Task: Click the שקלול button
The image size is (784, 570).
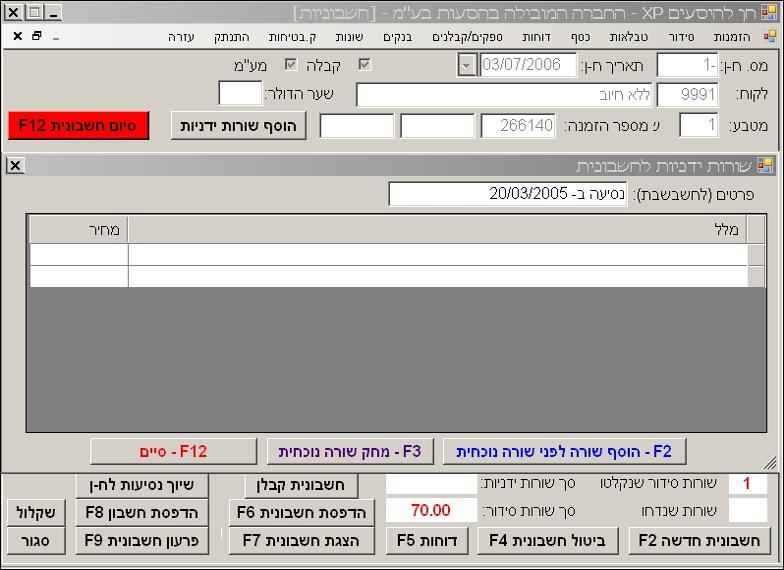Action: coord(36,512)
